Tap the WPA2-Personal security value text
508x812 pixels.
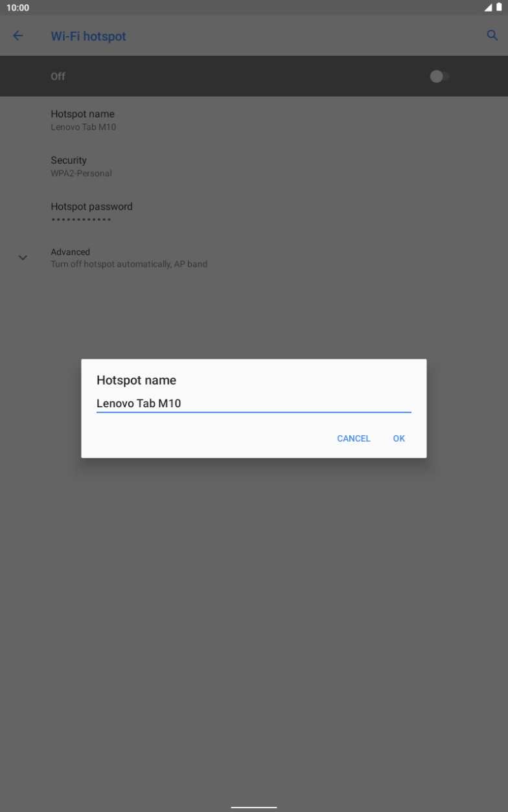[81, 174]
